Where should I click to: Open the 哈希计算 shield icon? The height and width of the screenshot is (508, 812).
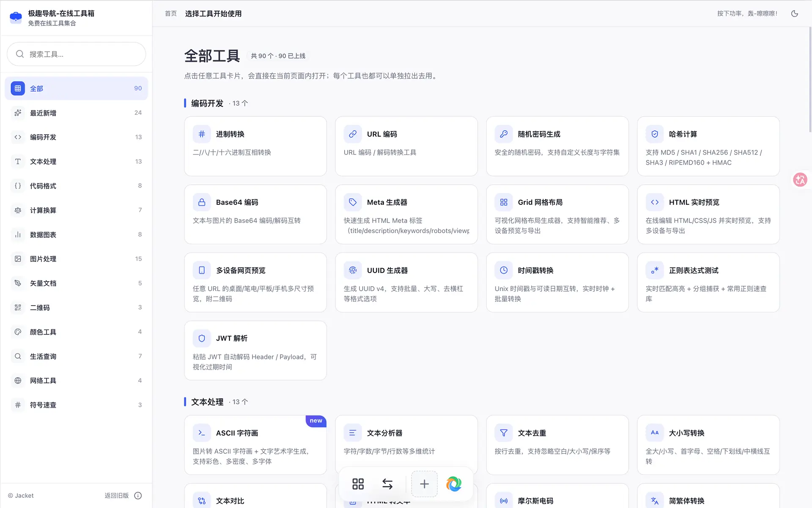(655, 134)
